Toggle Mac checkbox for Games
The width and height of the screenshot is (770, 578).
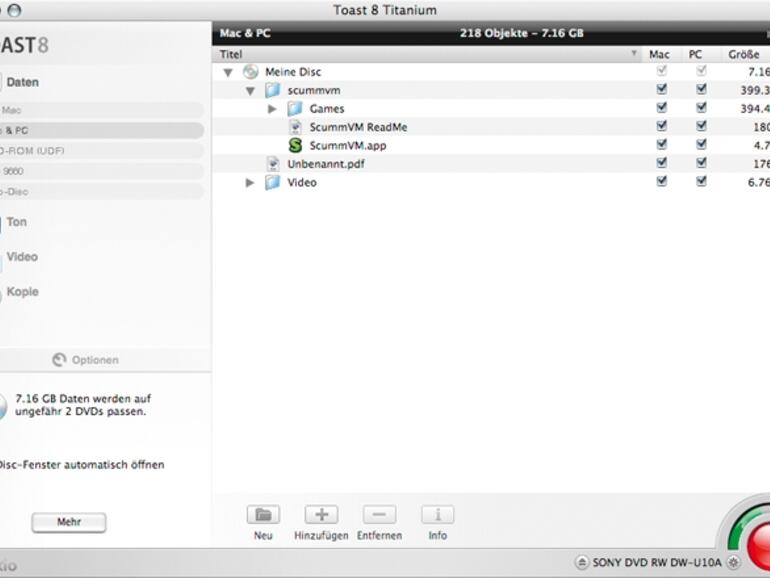point(661,108)
